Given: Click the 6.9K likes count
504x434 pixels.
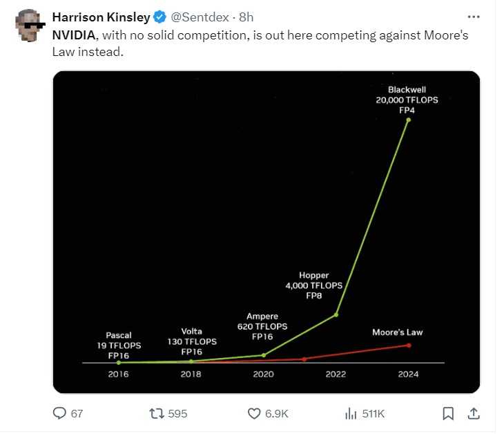Looking at the screenshot, I should [276, 413].
